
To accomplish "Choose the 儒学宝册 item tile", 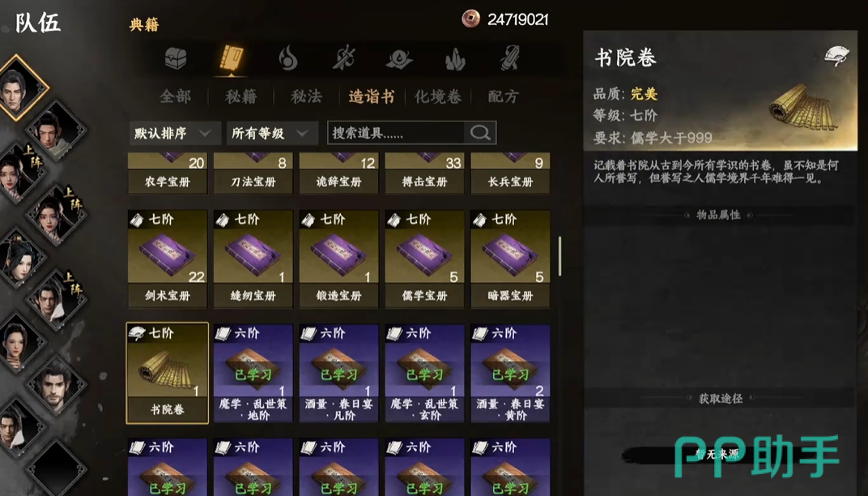I will tap(424, 259).
